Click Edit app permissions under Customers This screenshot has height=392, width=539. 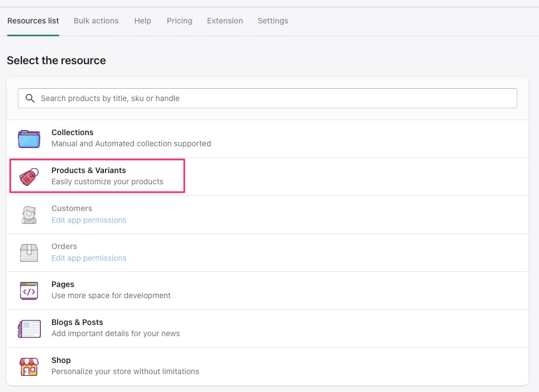coord(89,220)
